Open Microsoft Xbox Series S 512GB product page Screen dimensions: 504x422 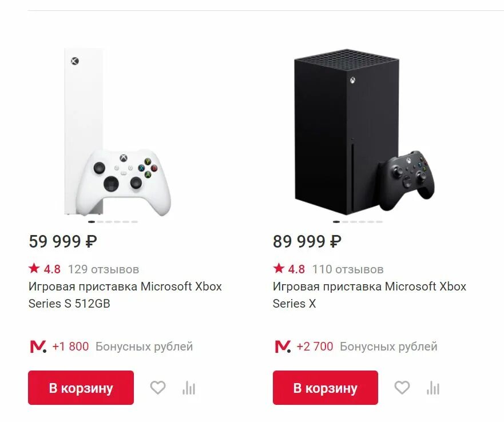click(x=125, y=294)
